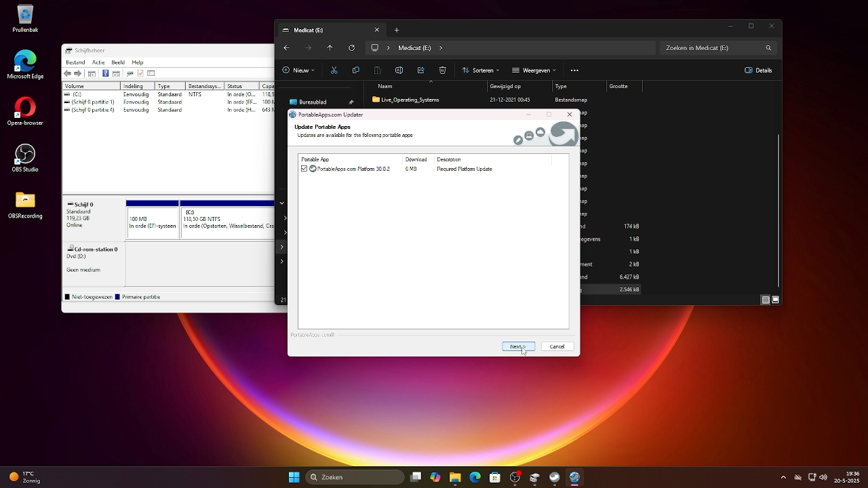Click the Status column header in Schijfbeheer

[x=241, y=86]
